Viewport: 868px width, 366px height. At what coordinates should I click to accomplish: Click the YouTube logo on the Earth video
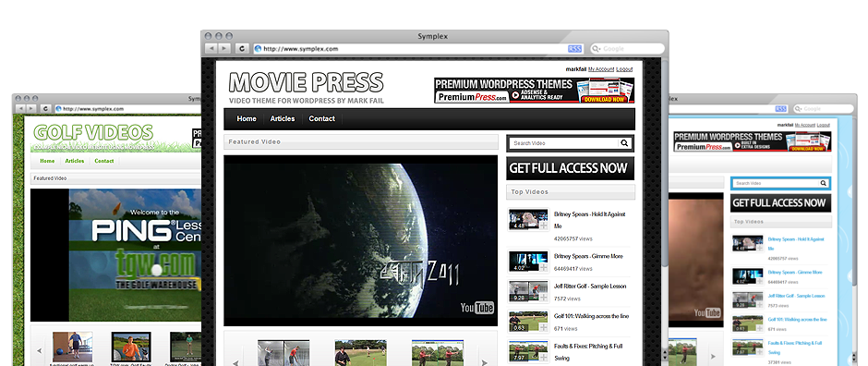pyautogui.click(x=476, y=308)
